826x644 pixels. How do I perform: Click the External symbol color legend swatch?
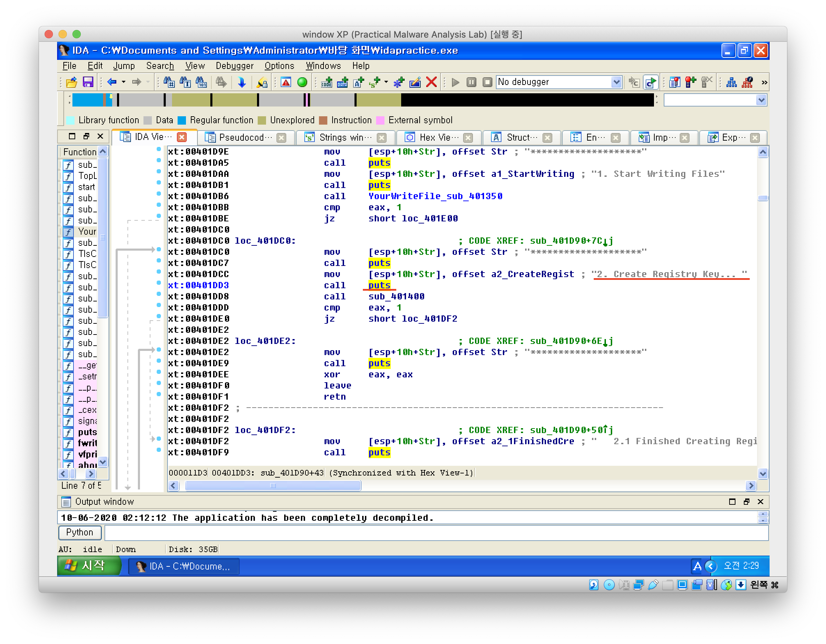tap(380, 120)
